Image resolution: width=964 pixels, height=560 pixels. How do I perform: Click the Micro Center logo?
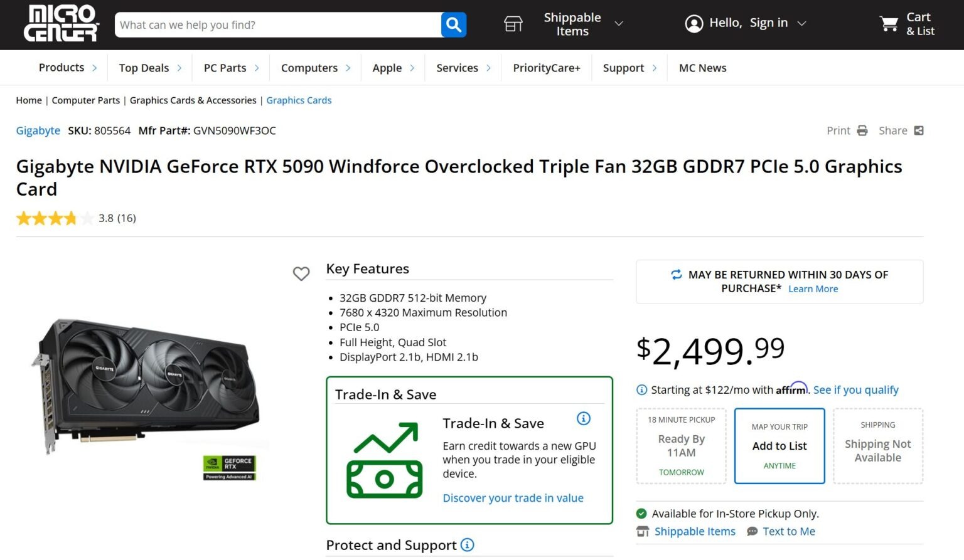pyautogui.click(x=61, y=24)
